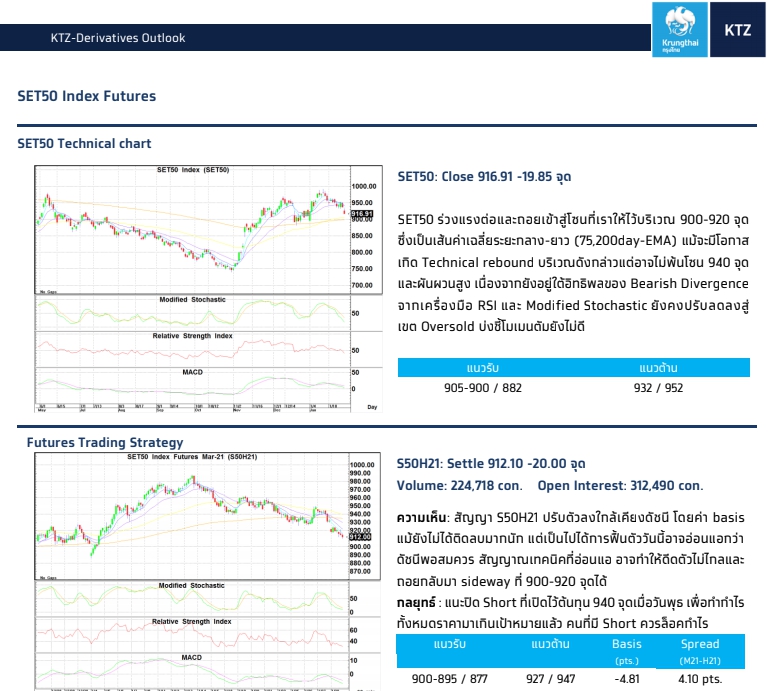Click the bold 'ความเห็น' label

(x=423, y=518)
